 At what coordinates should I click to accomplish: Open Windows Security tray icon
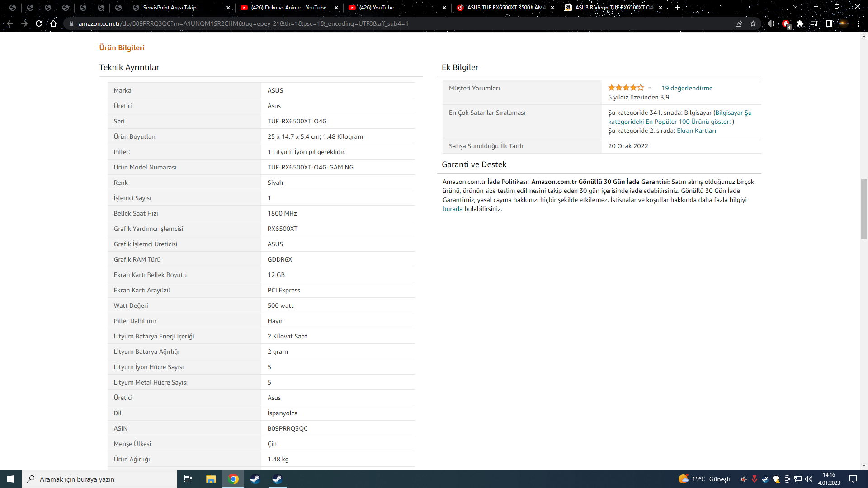776,479
